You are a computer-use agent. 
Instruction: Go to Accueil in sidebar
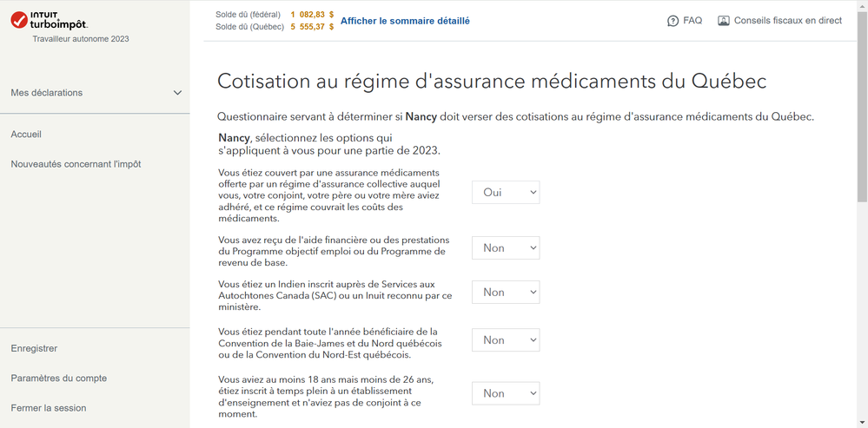(x=26, y=135)
